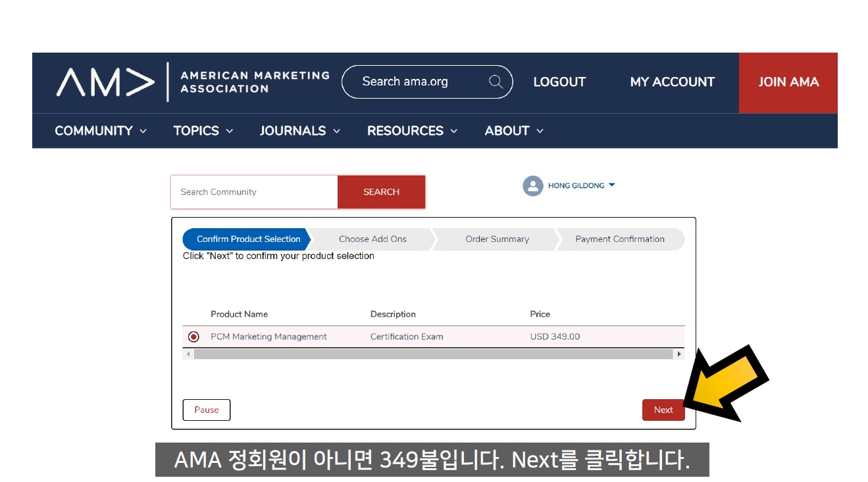Expand the COMMUNITY menu
The image size is (868, 482).
(x=101, y=131)
